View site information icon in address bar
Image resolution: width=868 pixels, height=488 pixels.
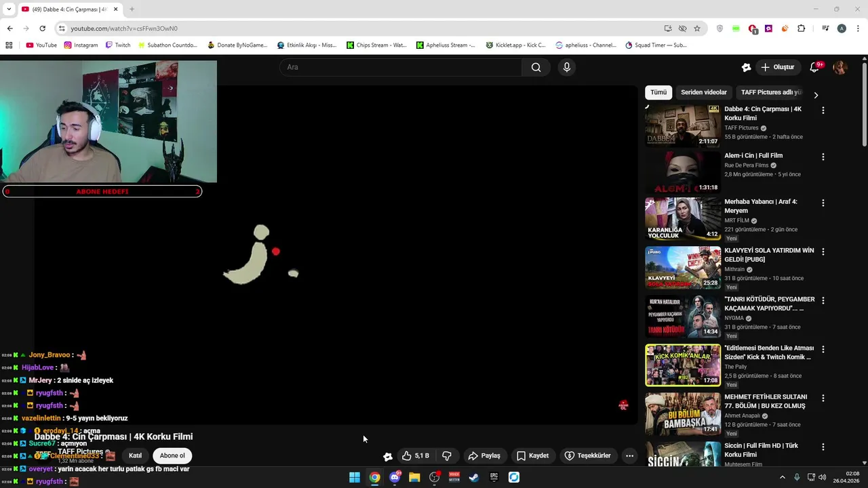[x=62, y=28]
